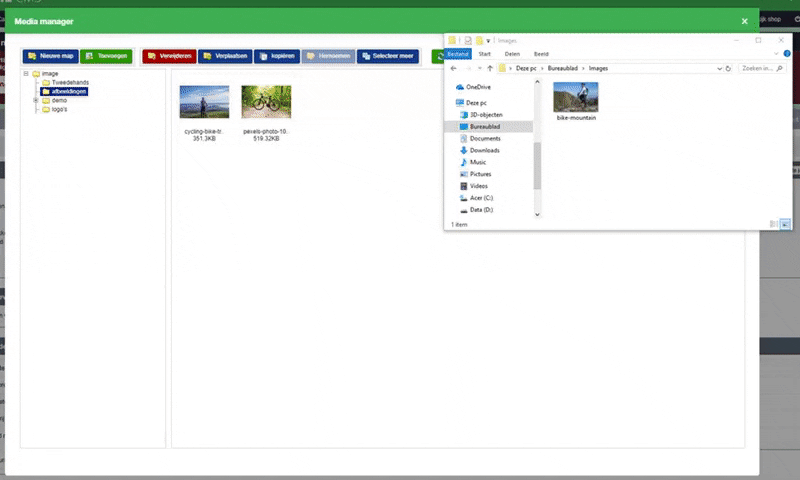Click the Verplaatsen toolbar button
The width and height of the screenshot is (800, 480).
point(225,57)
